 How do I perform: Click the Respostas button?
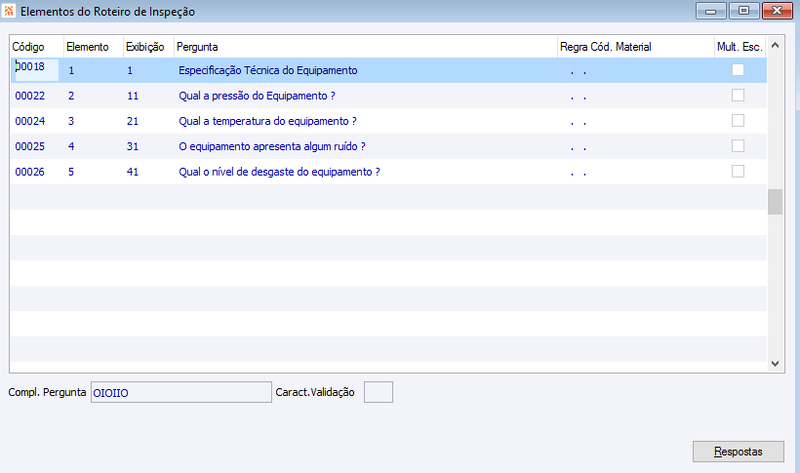(x=738, y=452)
